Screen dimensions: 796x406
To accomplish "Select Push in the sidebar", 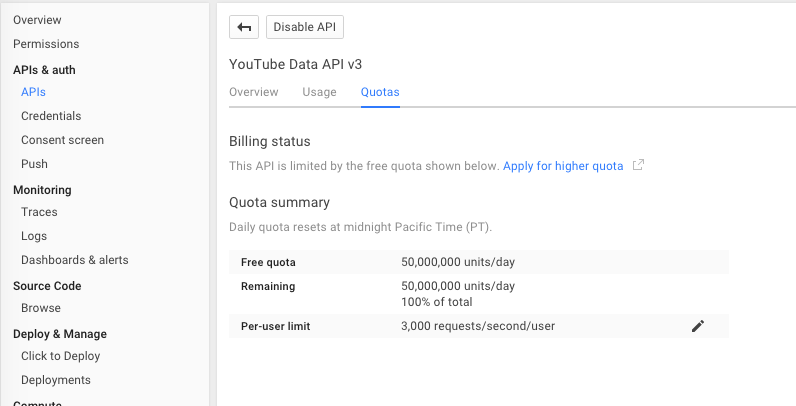I will pos(35,164).
